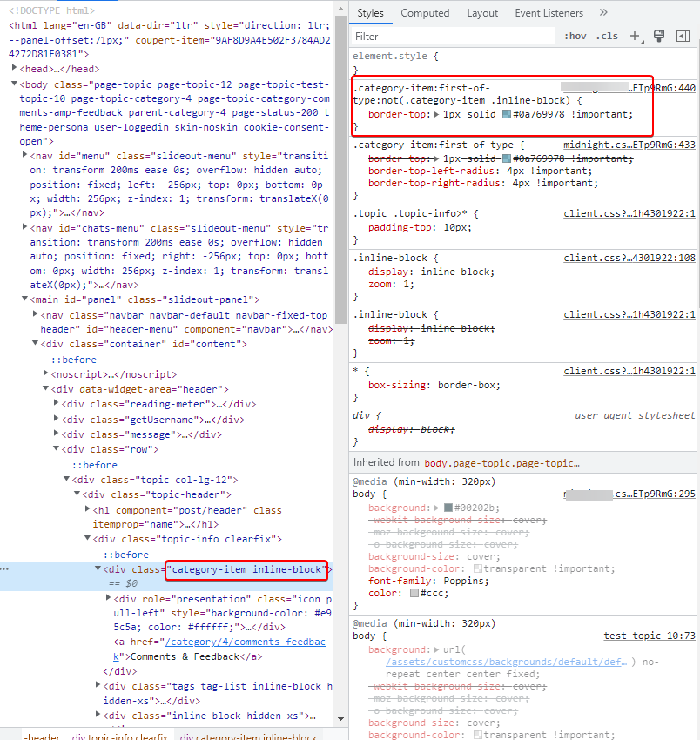The height and width of the screenshot is (740, 700).
Task: Toggle the computed styles sidebar icon
Action: [683, 36]
